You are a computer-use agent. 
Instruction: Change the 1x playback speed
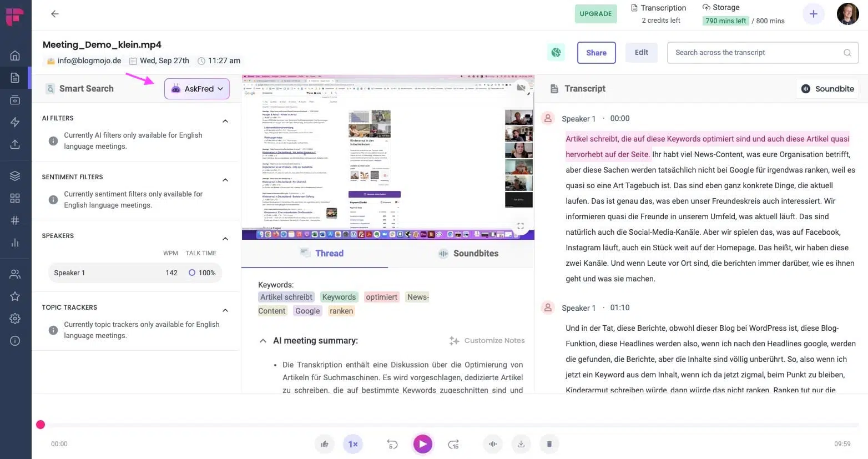(353, 444)
